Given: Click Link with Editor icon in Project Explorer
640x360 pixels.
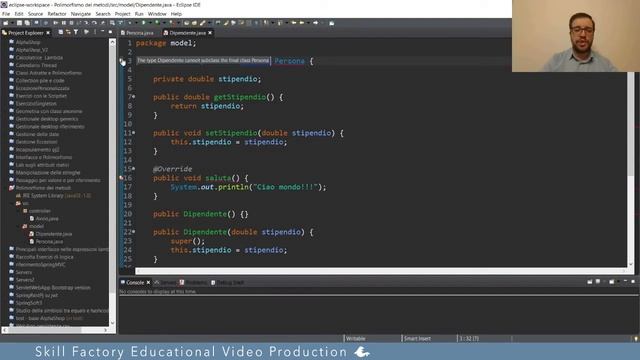Looking at the screenshot, I should point(68,32).
